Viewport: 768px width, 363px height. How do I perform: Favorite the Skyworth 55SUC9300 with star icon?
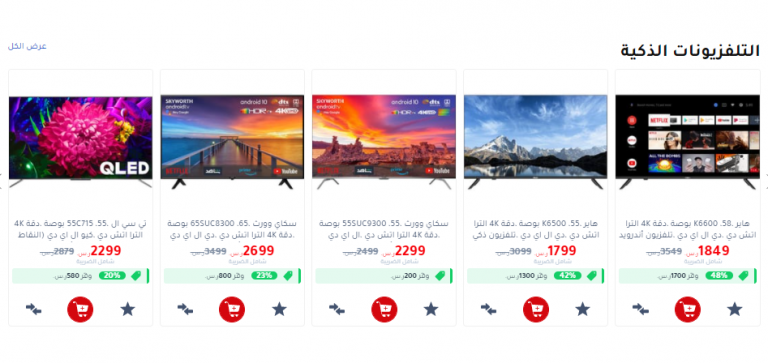pos(431,309)
